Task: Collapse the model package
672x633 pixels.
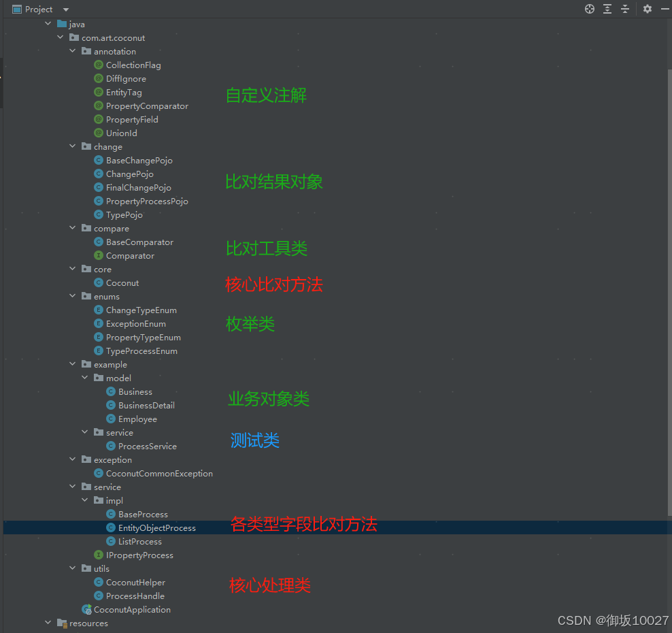Action: [x=85, y=377]
